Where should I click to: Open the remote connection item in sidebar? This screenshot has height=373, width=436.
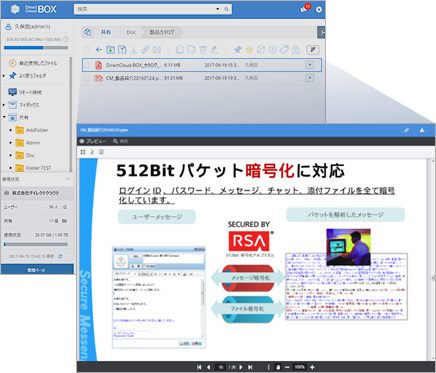[x=25, y=92]
